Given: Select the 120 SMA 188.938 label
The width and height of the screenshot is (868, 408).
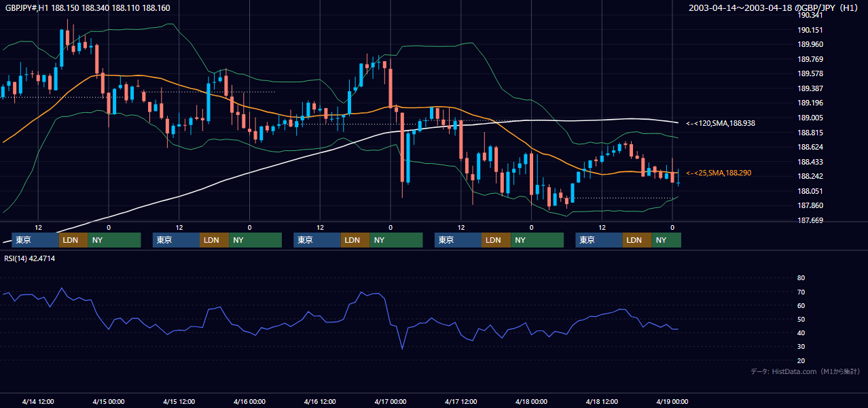Looking at the screenshot, I should tap(721, 123).
